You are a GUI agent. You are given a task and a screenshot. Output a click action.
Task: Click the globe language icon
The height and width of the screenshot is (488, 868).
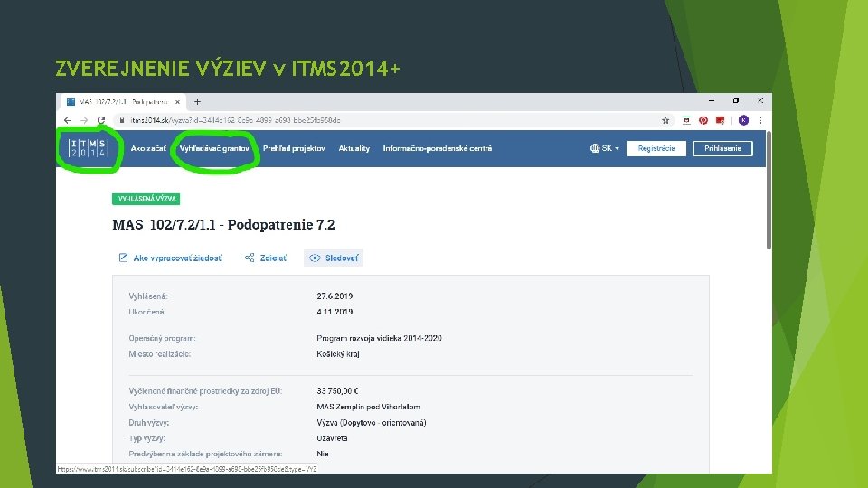coord(595,148)
